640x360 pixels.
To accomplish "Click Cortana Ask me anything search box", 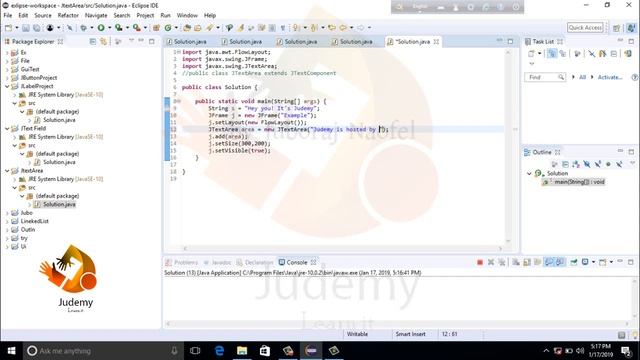I will [102, 351].
